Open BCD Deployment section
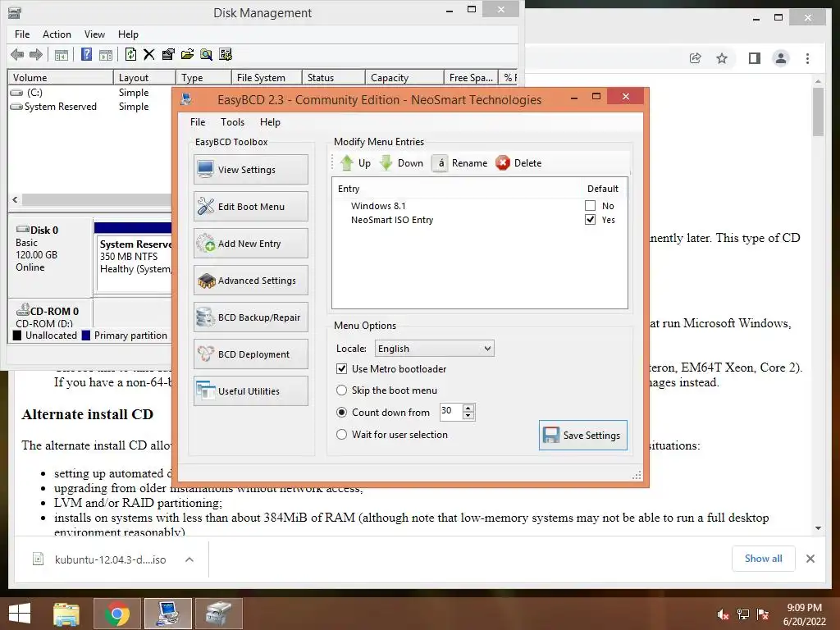 pos(251,354)
